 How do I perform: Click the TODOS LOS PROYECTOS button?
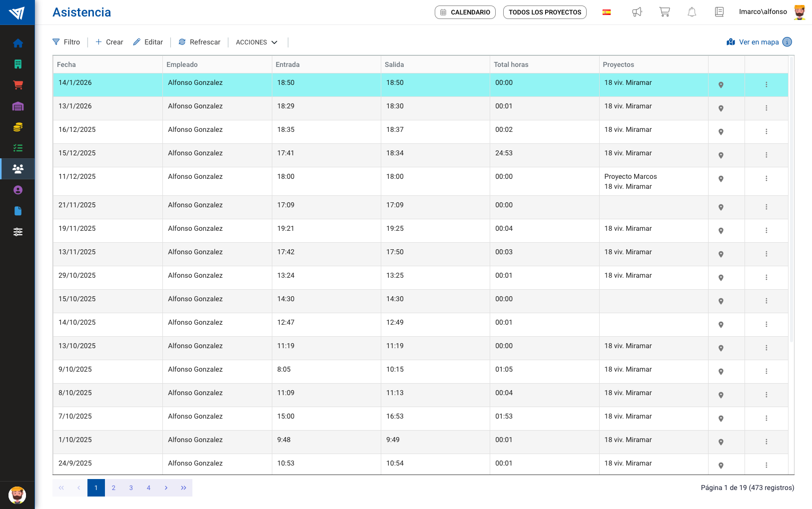pos(545,12)
